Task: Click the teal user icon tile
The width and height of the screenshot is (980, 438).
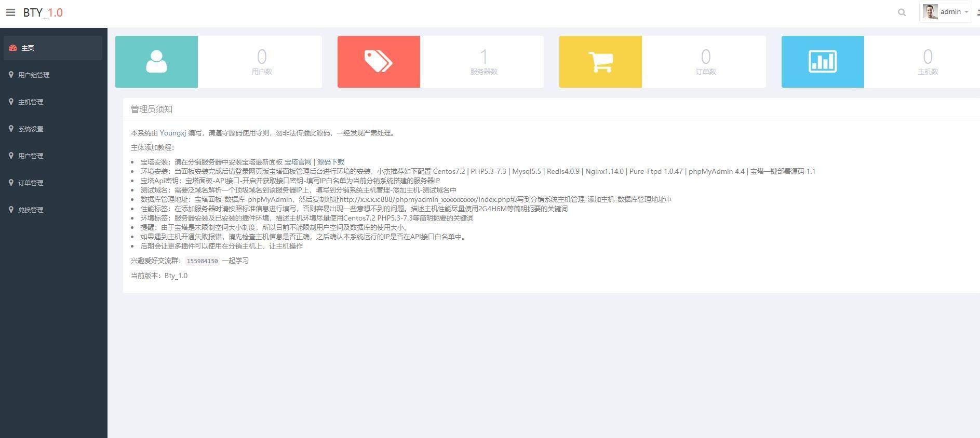Action: tap(156, 62)
